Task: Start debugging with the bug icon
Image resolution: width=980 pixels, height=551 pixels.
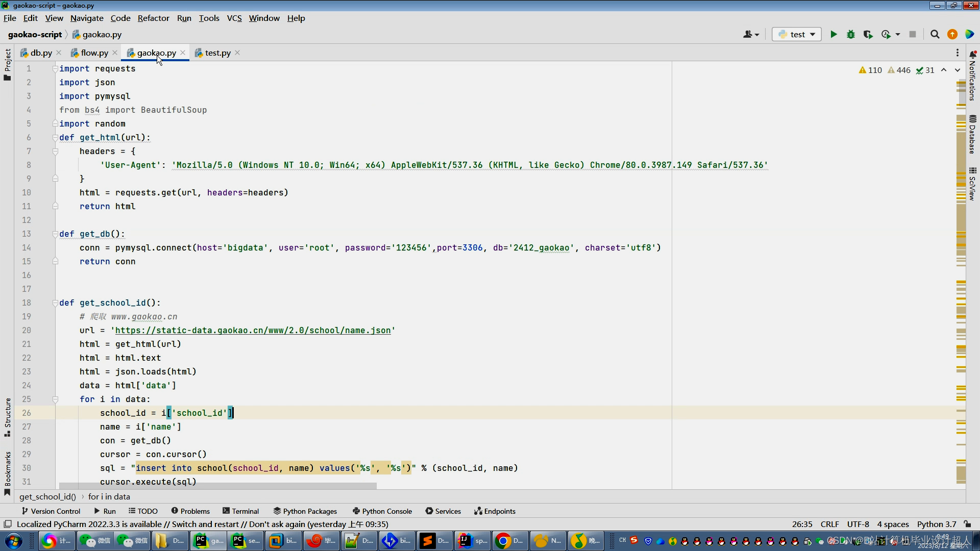Action: [851, 34]
